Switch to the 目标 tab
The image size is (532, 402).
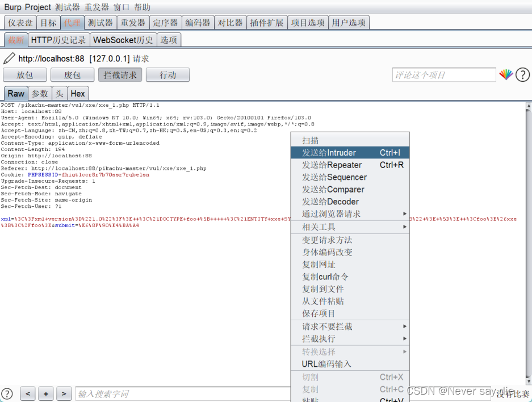click(48, 23)
